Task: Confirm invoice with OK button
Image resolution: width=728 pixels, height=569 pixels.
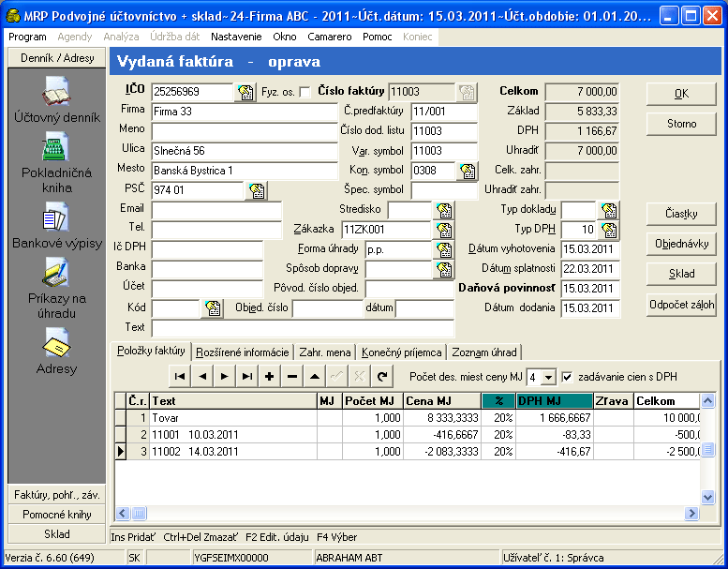Action: [x=681, y=94]
